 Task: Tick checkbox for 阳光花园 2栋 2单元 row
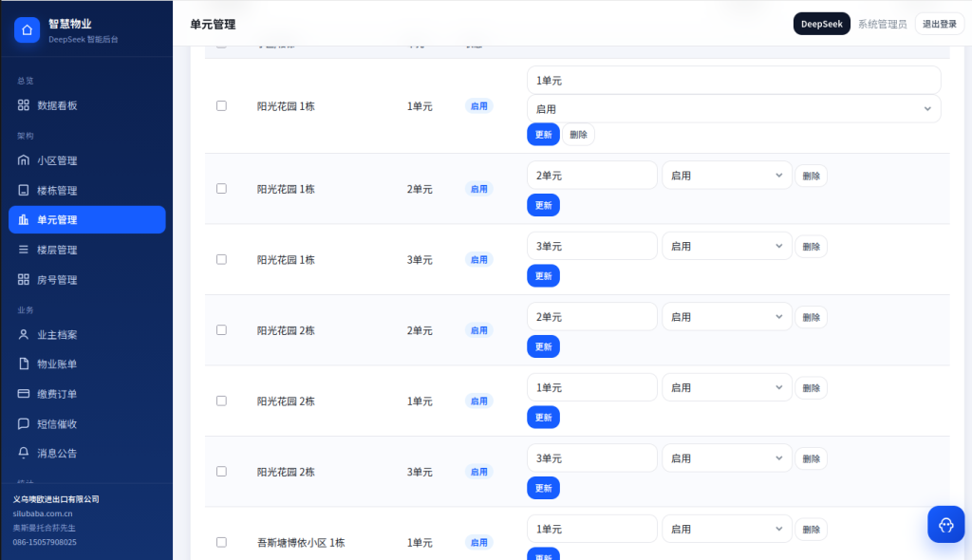coord(221,330)
